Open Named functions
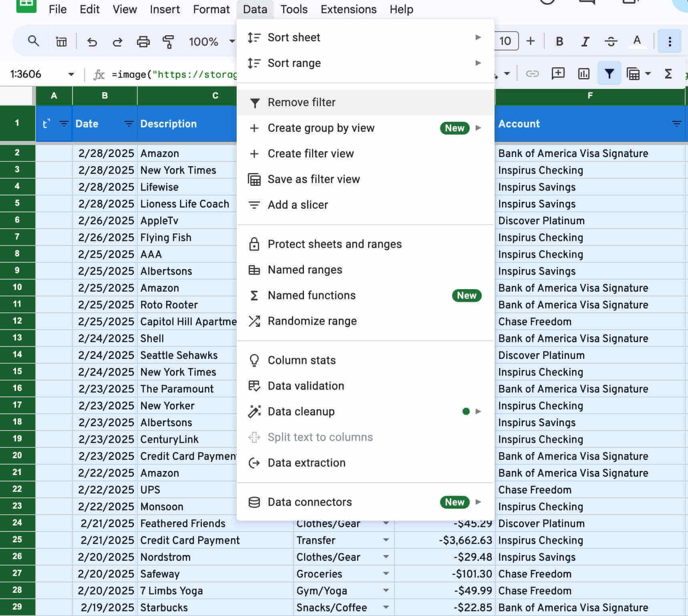Viewport: 688px width, 616px height. (x=365, y=296)
